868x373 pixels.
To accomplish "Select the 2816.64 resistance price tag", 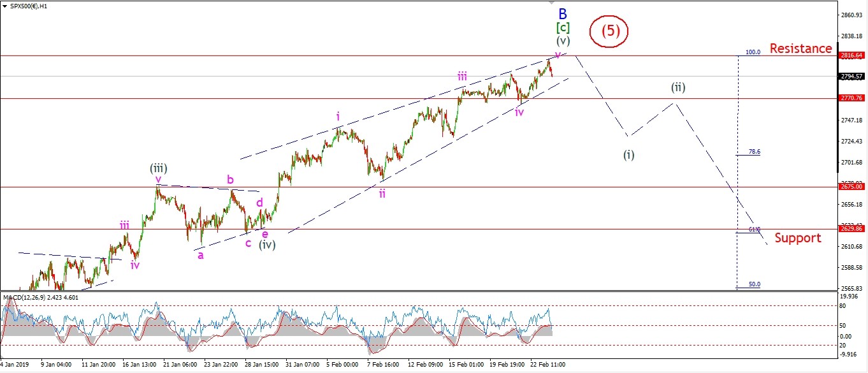I will 851,55.
